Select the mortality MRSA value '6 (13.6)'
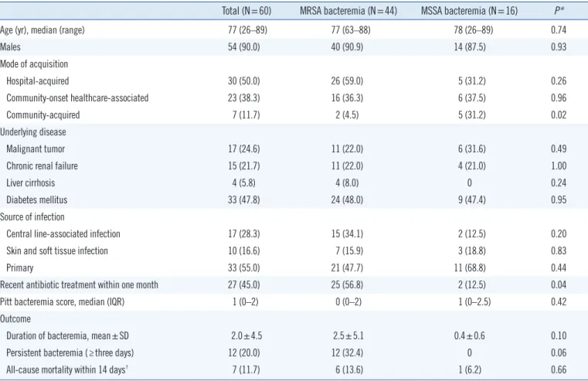Image resolution: width=588 pixels, height=381 pixels. 349,369
